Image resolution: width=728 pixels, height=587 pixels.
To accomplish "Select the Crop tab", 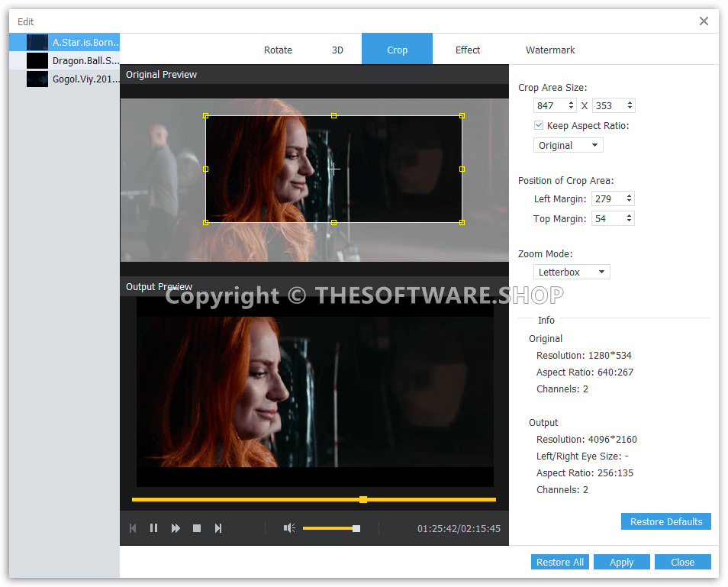I will (x=397, y=49).
